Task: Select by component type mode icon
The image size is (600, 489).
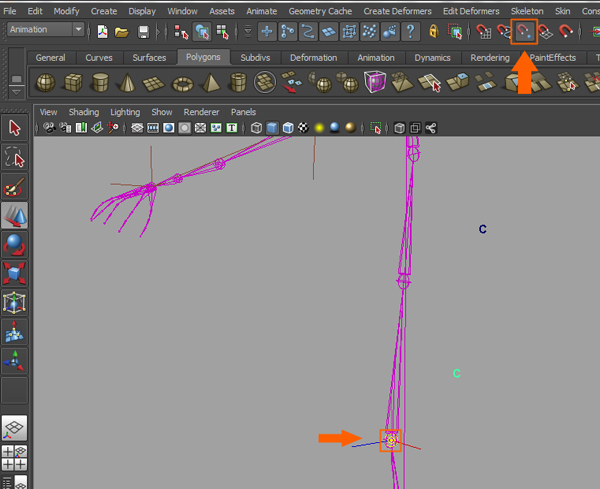Action: [x=222, y=32]
